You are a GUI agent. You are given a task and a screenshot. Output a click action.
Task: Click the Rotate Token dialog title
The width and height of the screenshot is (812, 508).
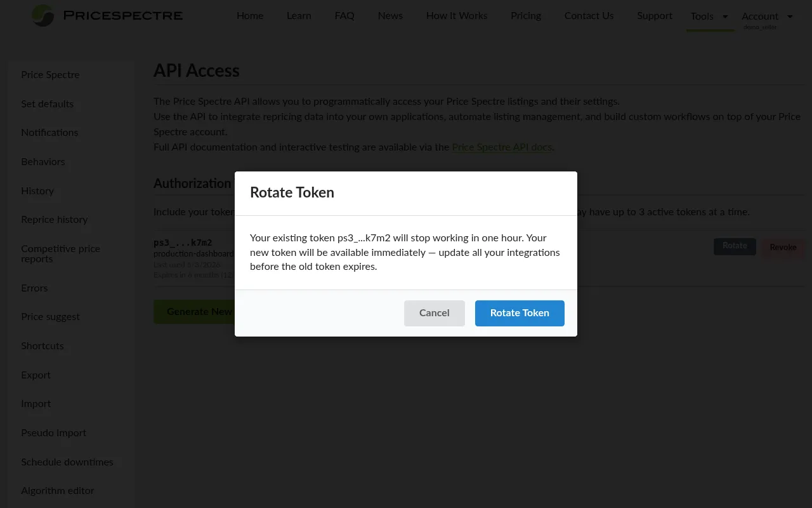292,192
